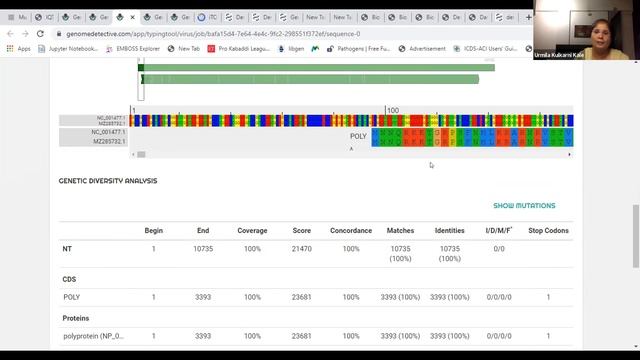Open the Apps grid shortcut
The image size is (640, 360).
tap(18, 49)
